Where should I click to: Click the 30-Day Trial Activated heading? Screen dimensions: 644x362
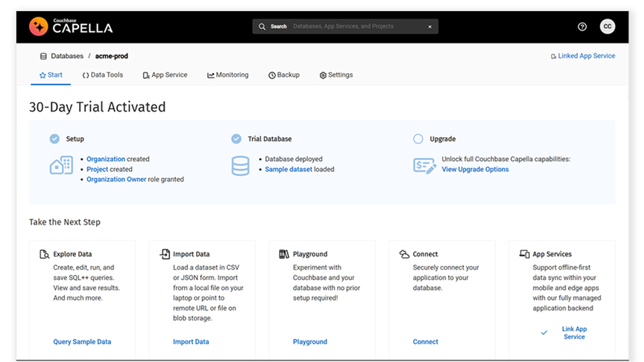[x=98, y=107]
